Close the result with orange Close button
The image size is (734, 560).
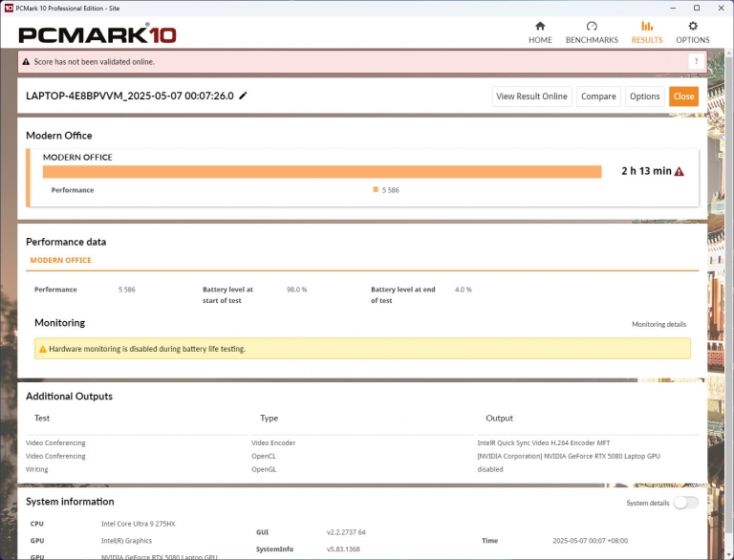(683, 97)
